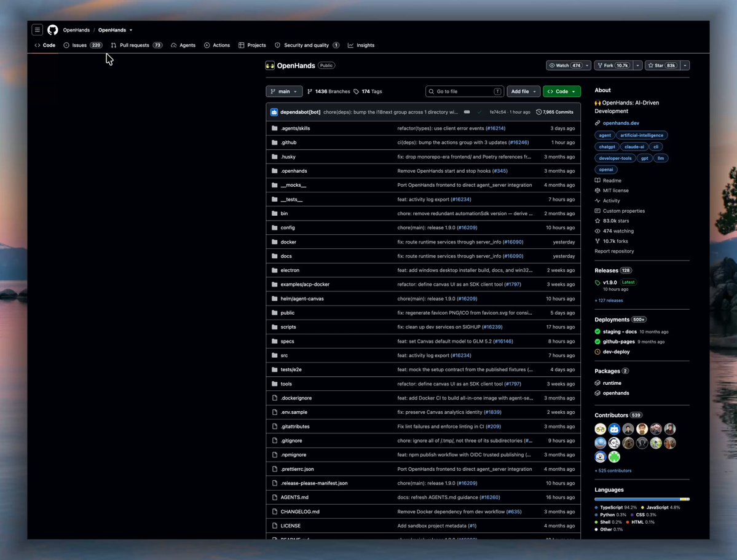Screen dimensions: 737x560
Task: Open the Insights tab
Action: [361, 45]
